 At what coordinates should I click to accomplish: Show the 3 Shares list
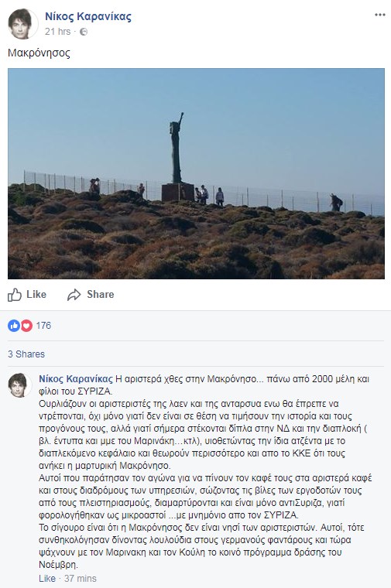point(26,354)
